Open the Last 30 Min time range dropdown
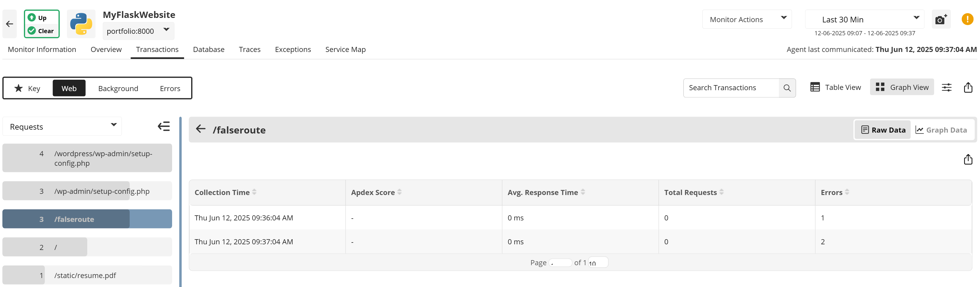 click(x=864, y=19)
